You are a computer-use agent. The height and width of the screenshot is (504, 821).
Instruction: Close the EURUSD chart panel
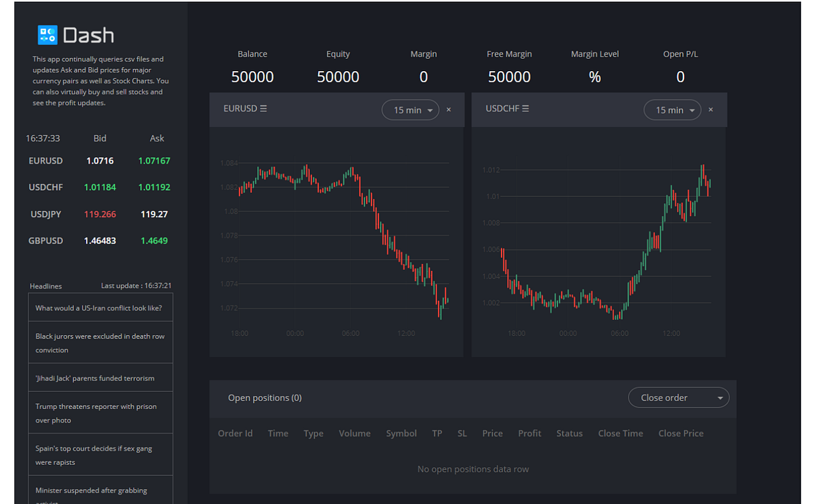[x=449, y=109]
